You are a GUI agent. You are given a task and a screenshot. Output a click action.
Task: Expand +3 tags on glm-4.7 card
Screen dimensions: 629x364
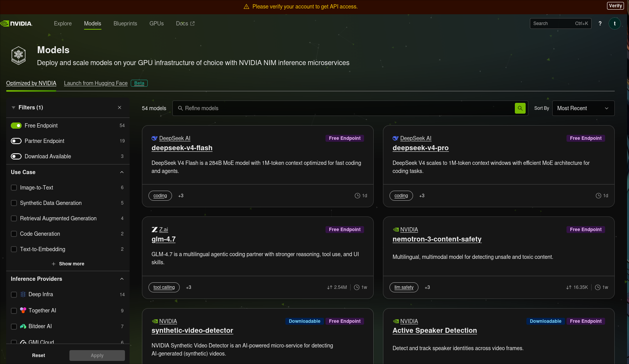pos(189,287)
